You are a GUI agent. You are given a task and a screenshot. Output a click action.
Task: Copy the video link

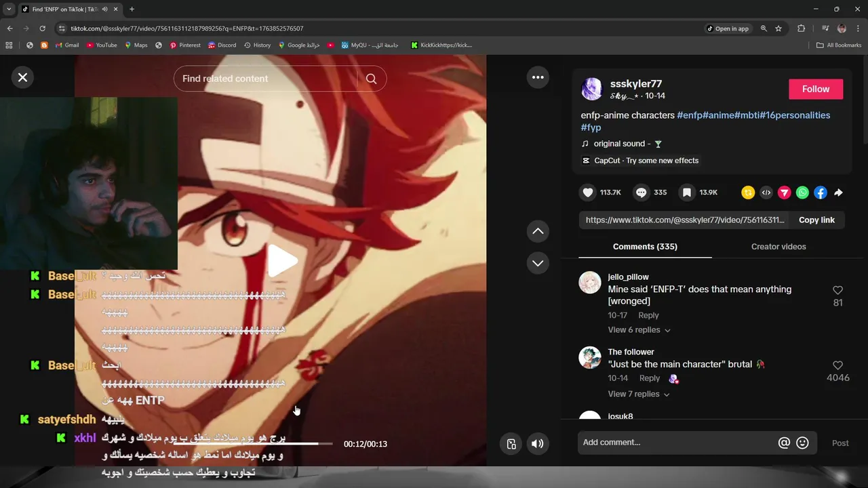coord(816,220)
